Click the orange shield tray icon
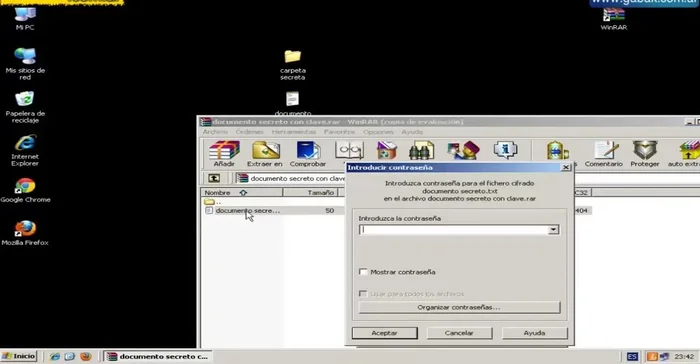This screenshot has height=364, width=700. (652, 356)
